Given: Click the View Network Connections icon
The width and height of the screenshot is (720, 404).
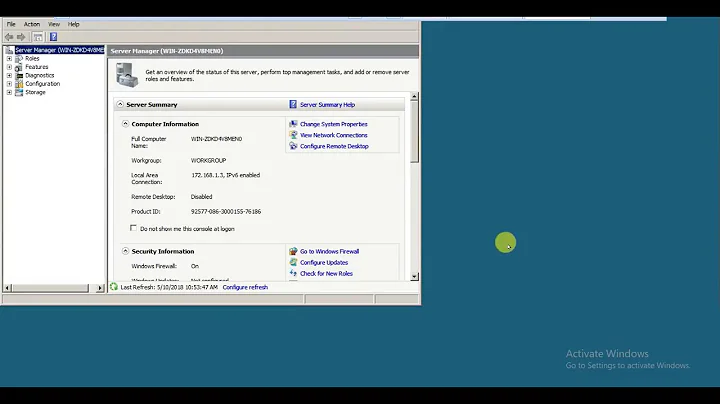Looking at the screenshot, I should tap(293, 135).
